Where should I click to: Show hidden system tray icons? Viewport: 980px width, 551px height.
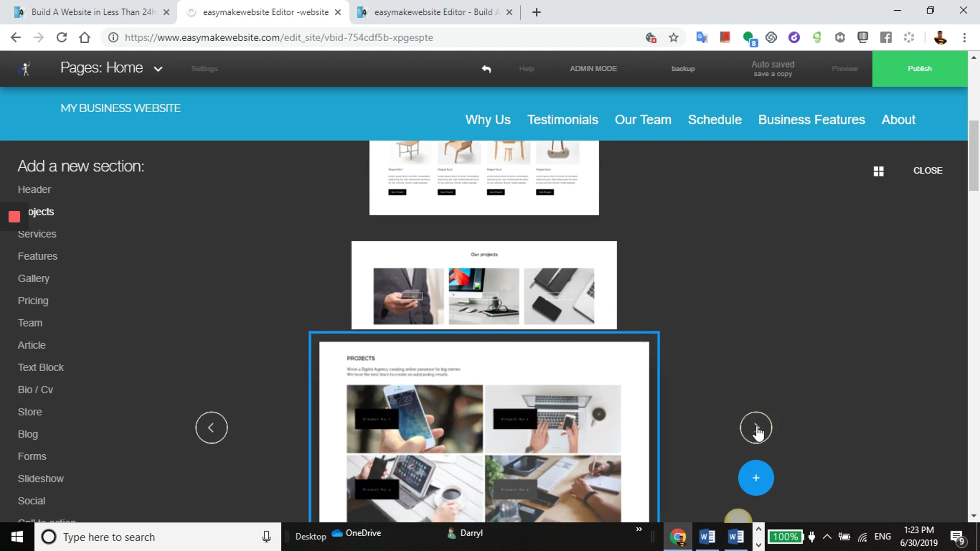pyautogui.click(x=827, y=537)
